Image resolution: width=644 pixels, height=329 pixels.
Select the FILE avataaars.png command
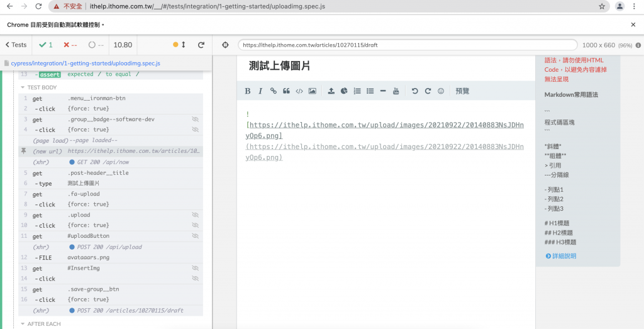[x=111, y=257]
